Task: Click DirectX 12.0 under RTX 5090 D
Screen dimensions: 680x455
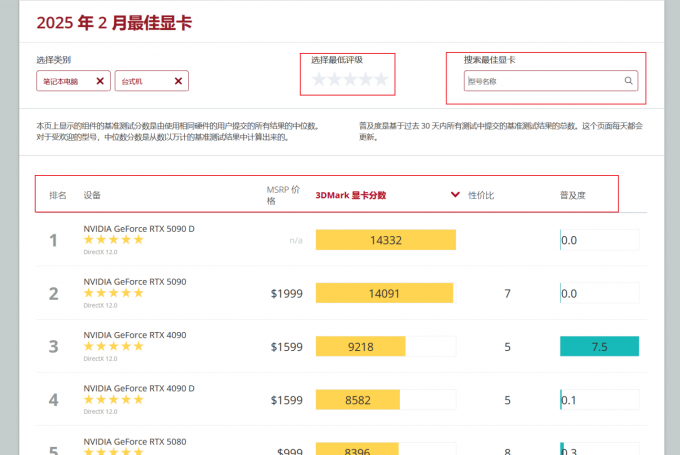Action: (x=100, y=252)
